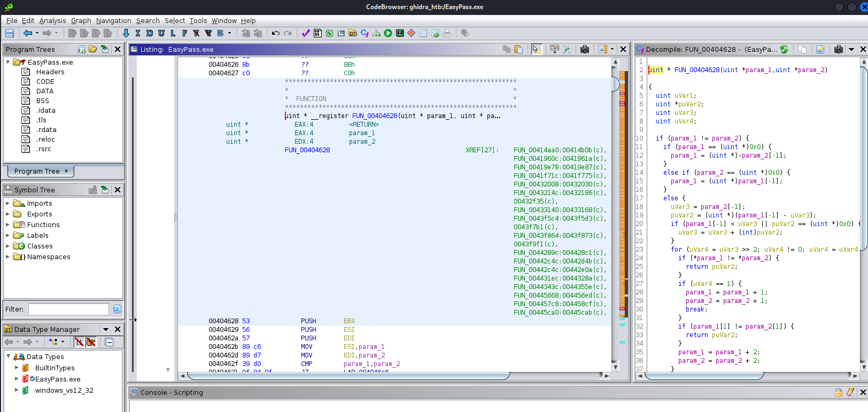Open the Navigation menu

[113, 20]
